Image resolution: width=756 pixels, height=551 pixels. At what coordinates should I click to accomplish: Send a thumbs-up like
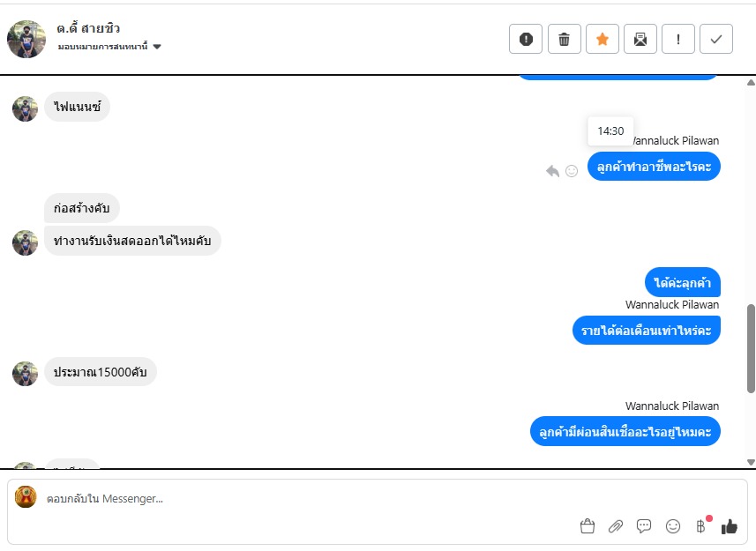[x=730, y=526]
